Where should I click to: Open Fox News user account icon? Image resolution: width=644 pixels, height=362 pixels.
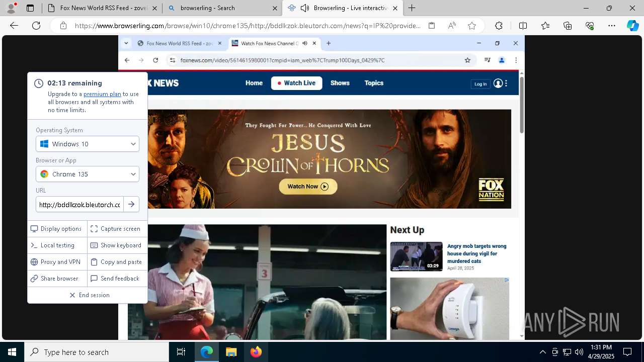pyautogui.click(x=498, y=83)
